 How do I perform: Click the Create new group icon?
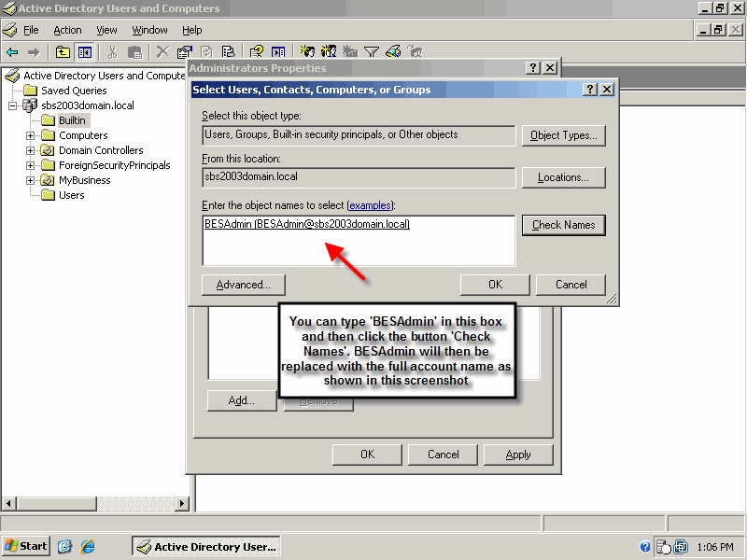click(x=329, y=51)
